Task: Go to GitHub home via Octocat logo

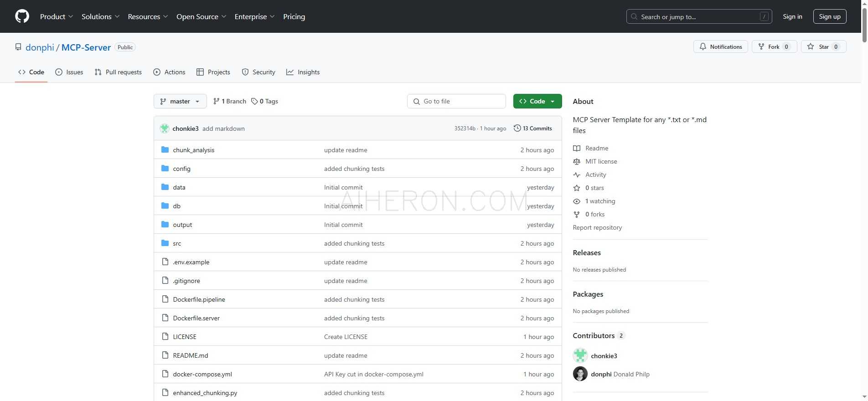Action: pyautogui.click(x=22, y=16)
